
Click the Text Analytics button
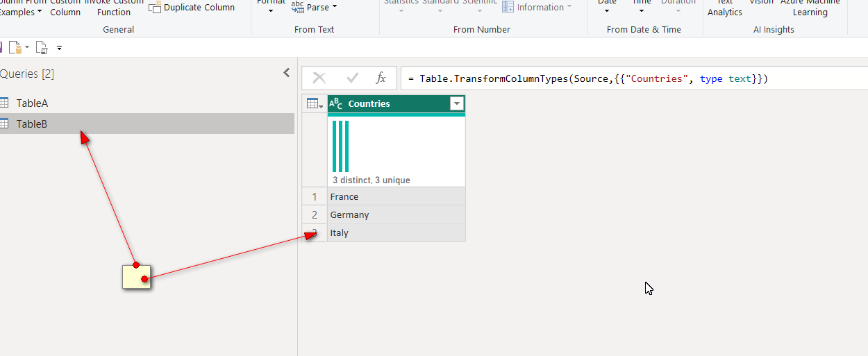(725, 8)
